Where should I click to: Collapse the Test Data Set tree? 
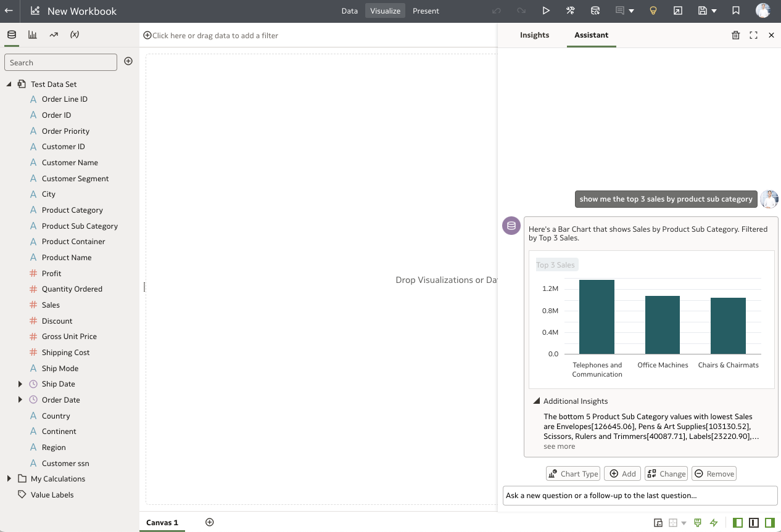click(x=8, y=84)
